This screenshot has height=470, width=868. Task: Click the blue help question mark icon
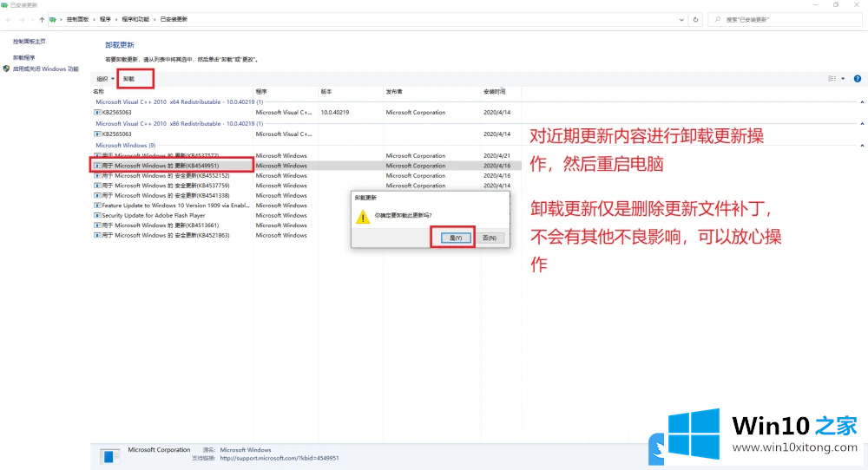pos(857,78)
